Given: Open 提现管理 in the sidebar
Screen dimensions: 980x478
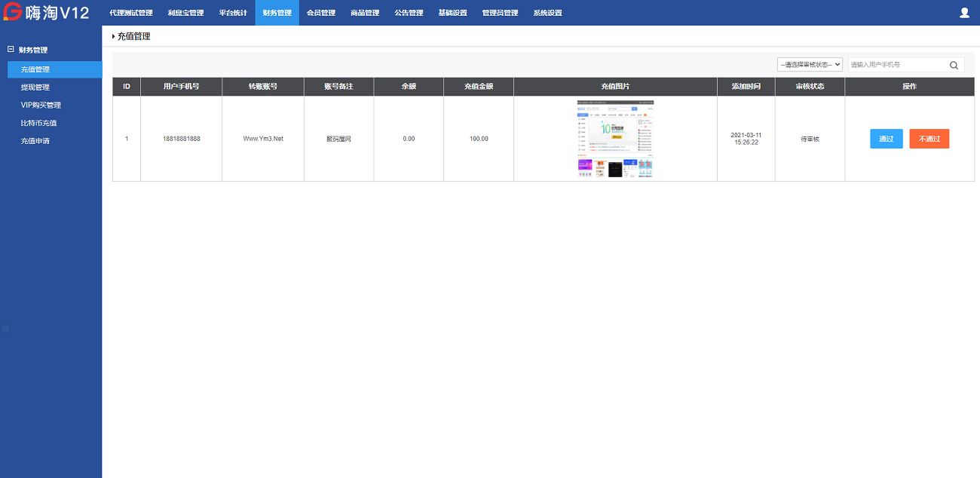Looking at the screenshot, I should tap(35, 87).
